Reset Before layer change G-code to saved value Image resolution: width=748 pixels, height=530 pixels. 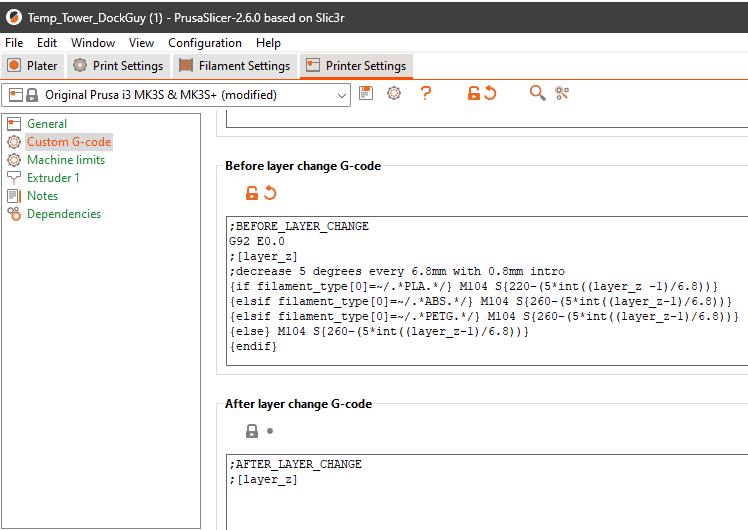[270, 193]
